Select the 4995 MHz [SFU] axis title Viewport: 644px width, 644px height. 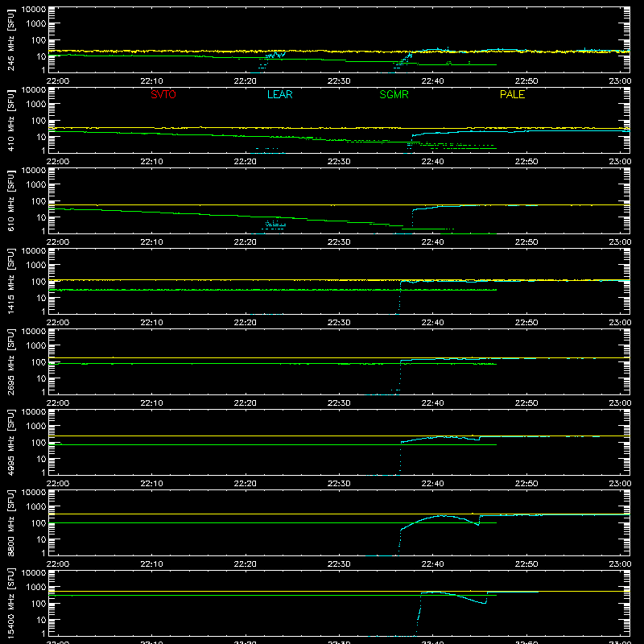coord(10,442)
